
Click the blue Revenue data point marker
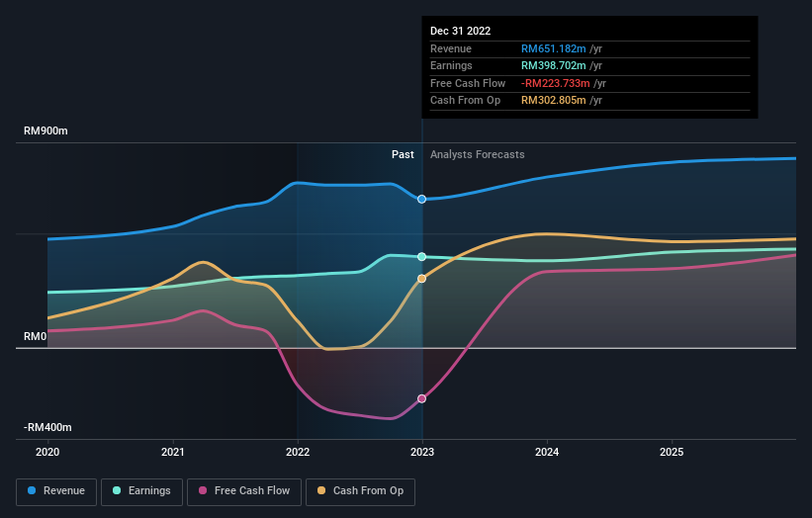[422, 200]
